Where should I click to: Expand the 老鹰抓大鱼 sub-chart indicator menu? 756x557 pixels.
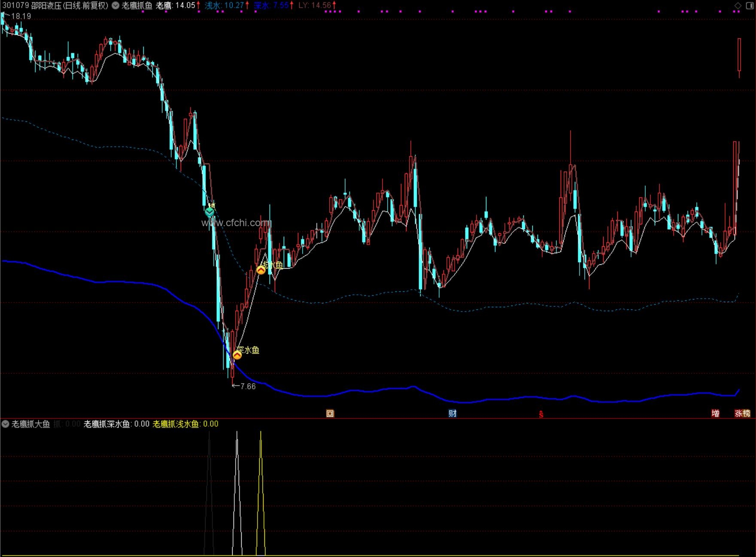point(5,424)
